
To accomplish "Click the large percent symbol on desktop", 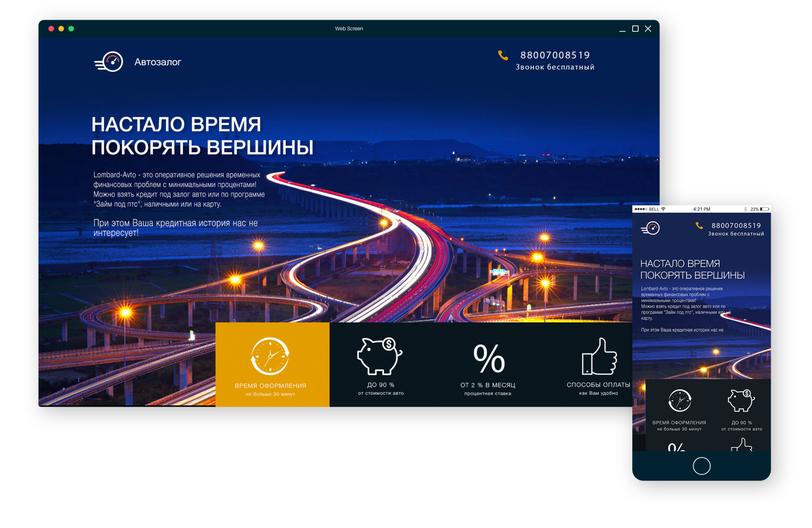I will point(489,358).
